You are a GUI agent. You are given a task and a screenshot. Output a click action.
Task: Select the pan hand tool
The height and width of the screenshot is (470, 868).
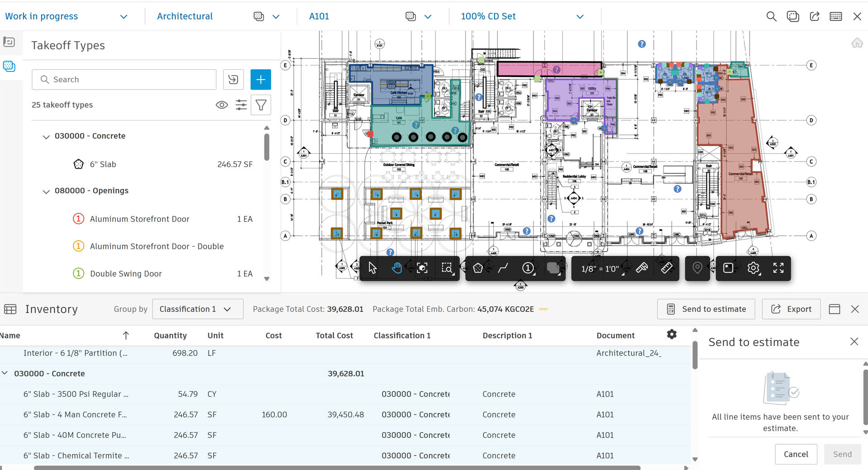coord(397,268)
